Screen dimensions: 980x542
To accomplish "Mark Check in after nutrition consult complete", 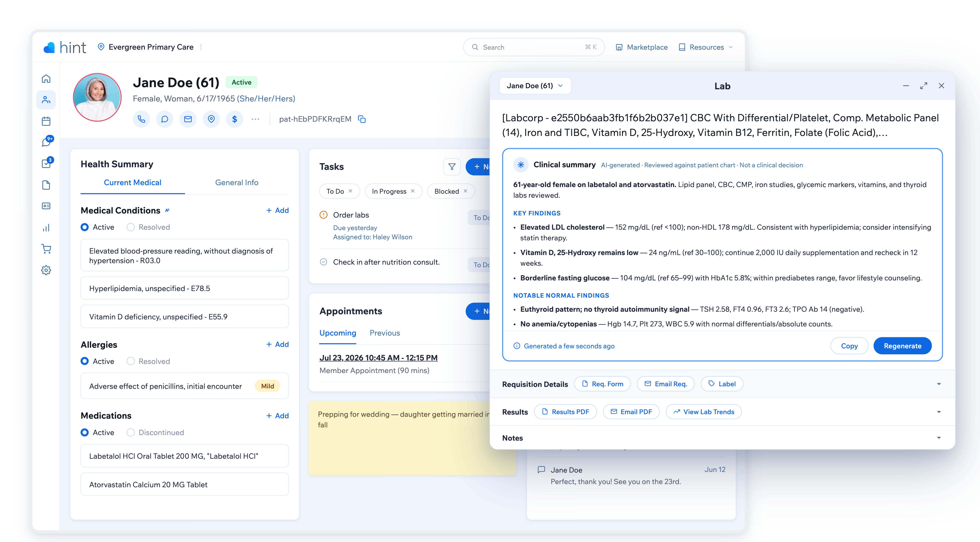I will point(323,262).
